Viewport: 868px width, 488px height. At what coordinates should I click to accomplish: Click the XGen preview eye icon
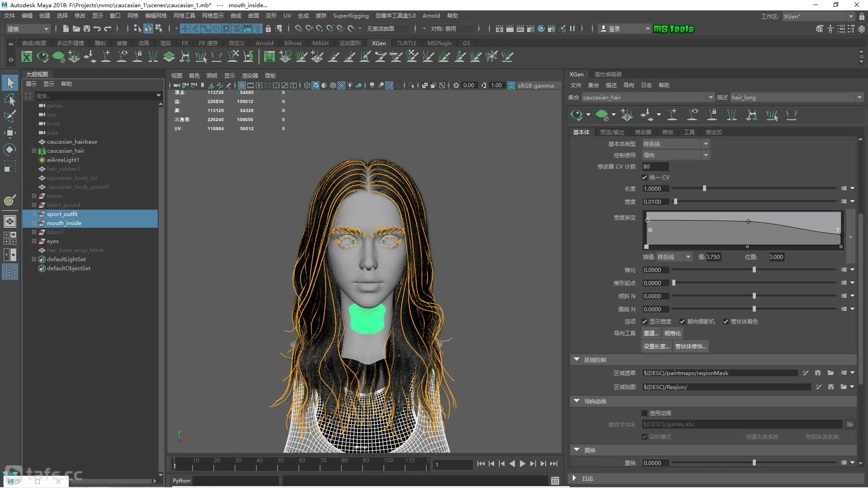pos(576,115)
